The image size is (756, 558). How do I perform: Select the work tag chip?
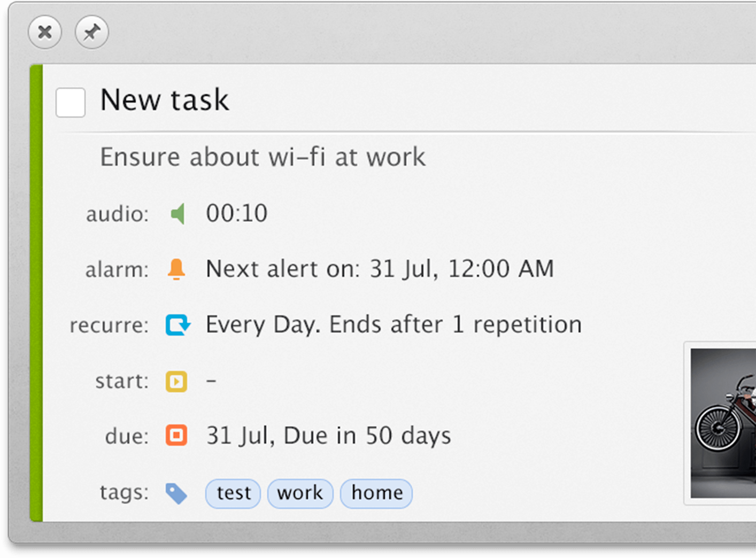(300, 493)
